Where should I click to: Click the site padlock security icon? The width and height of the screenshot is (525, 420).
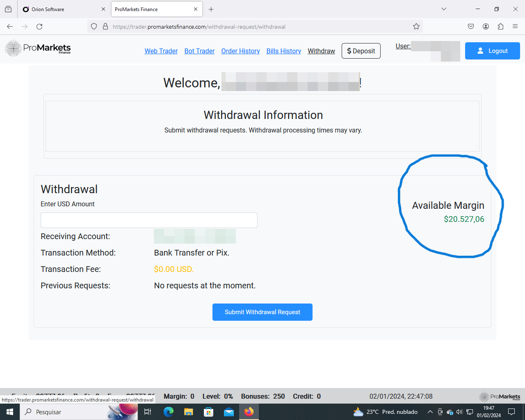pyautogui.click(x=105, y=27)
